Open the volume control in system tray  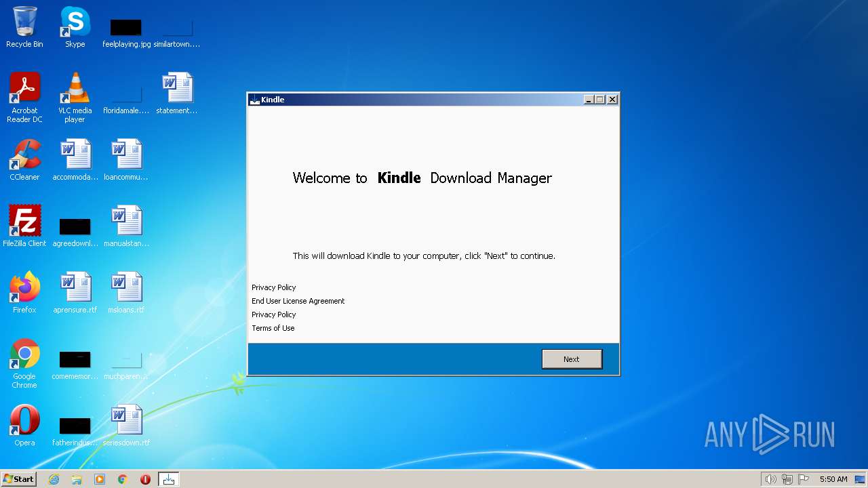(770, 479)
